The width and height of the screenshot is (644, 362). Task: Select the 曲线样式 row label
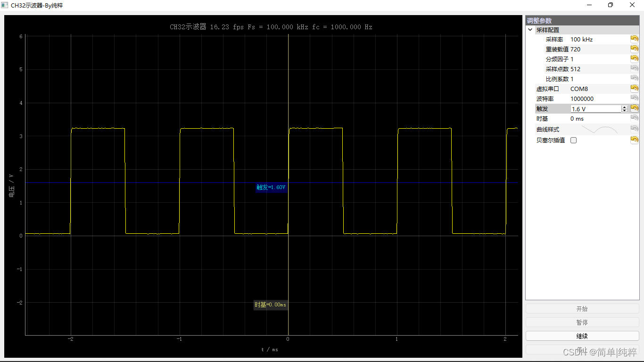[x=548, y=130]
